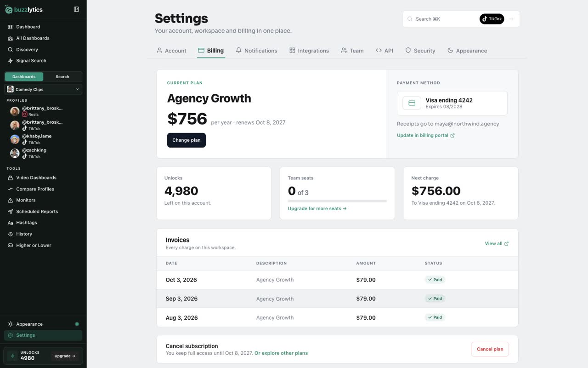Click the team seats progress bar
Screen dimensions: 588x368
click(x=337, y=201)
